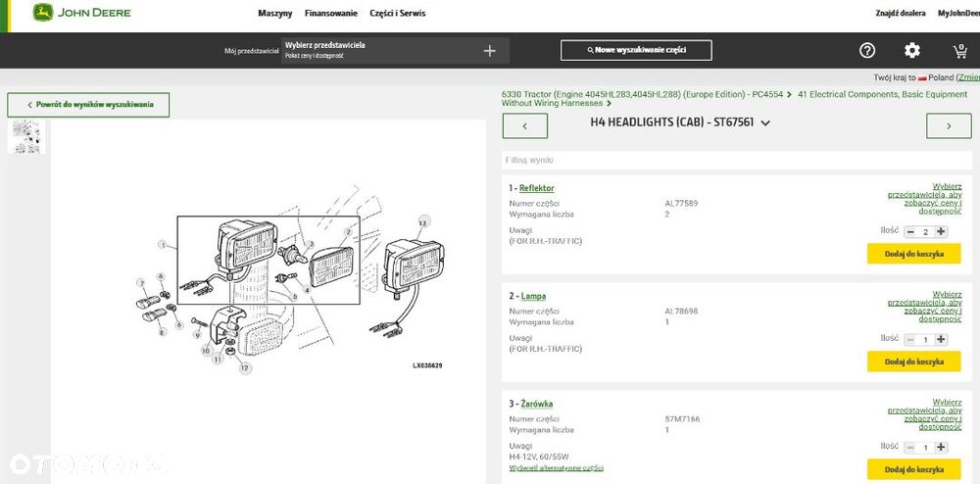980x484 pixels.
Task: Show alternative parts for Żarówka
Action: pos(557,467)
